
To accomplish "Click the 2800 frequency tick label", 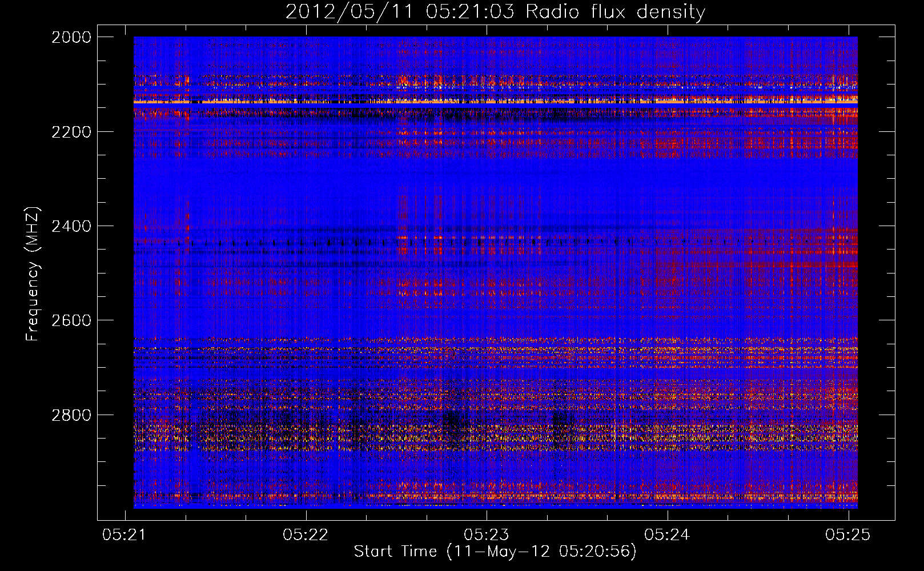I will 71,415.
